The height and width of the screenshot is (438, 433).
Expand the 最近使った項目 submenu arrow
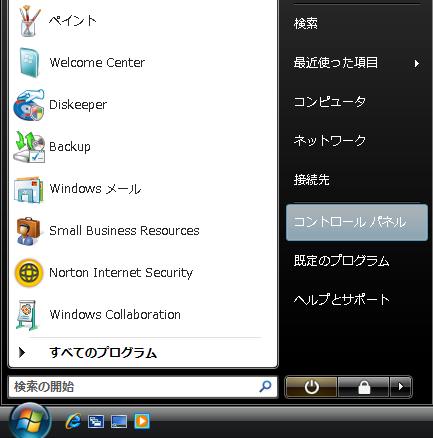(416, 63)
